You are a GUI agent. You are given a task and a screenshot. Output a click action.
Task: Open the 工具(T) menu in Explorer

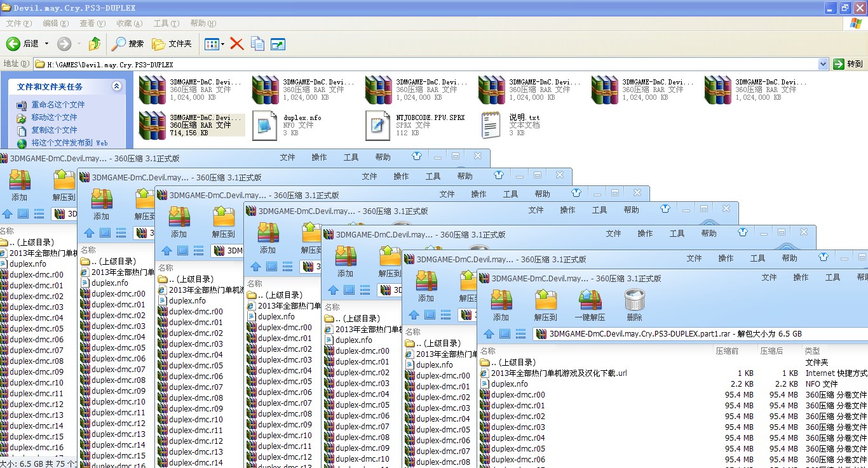click(x=166, y=23)
